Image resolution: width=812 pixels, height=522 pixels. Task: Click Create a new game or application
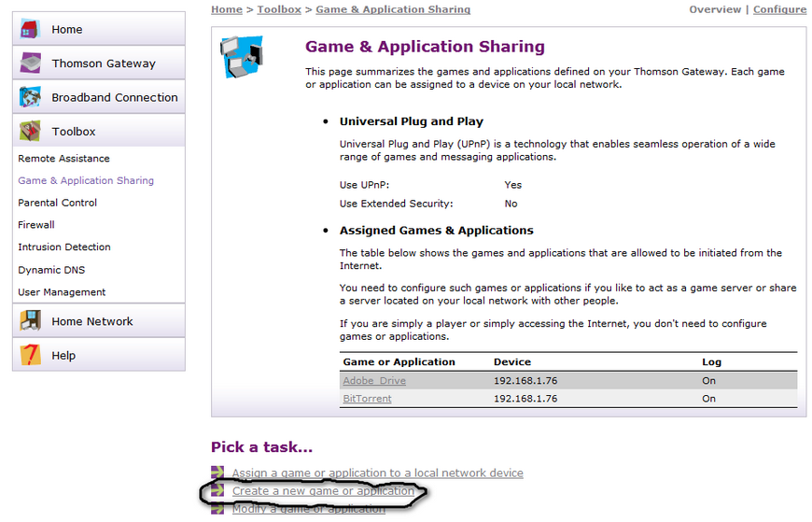coord(323,491)
